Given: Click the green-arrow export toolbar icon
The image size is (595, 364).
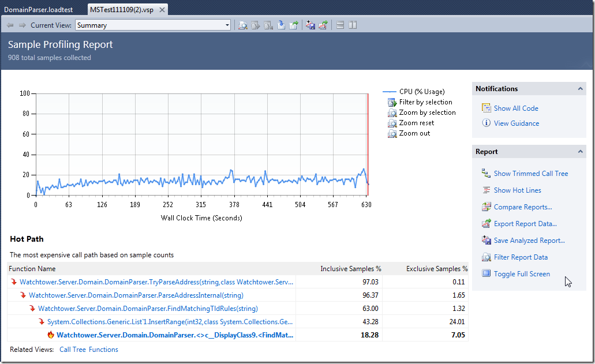Looking at the screenshot, I should coord(294,25).
